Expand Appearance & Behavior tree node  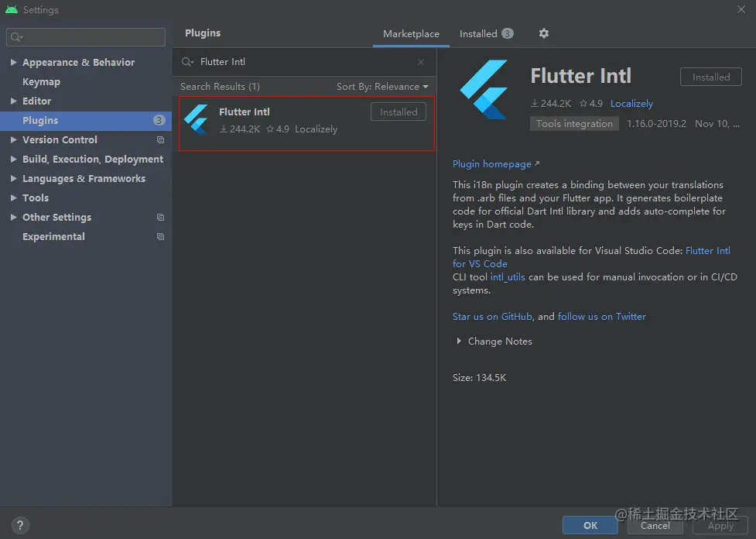pyautogui.click(x=13, y=62)
